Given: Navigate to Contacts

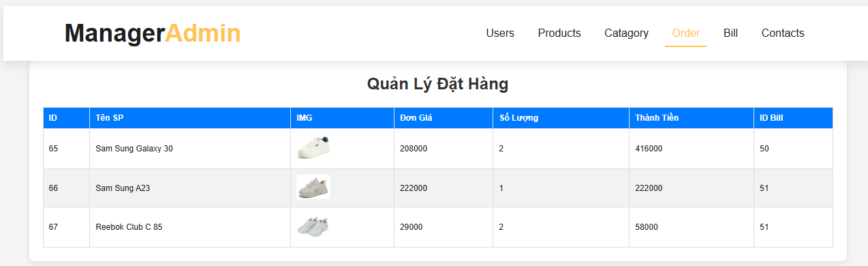Looking at the screenshot, I should click(783, 33).
